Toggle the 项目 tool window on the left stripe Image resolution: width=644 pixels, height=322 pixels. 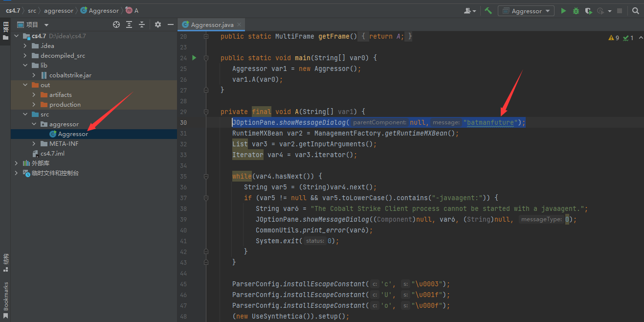(5, 32)
